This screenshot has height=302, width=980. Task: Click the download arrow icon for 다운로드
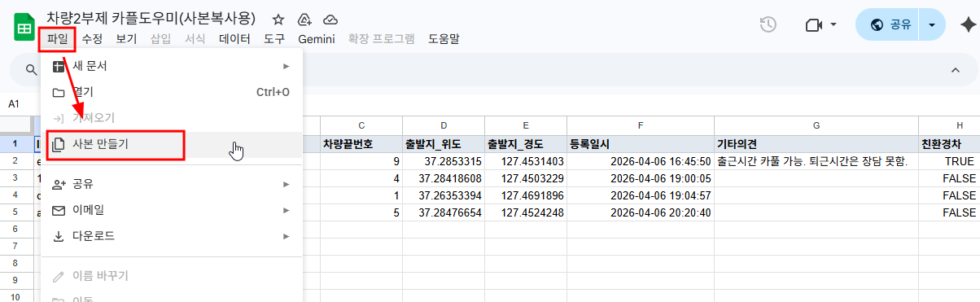pos(59,236)
